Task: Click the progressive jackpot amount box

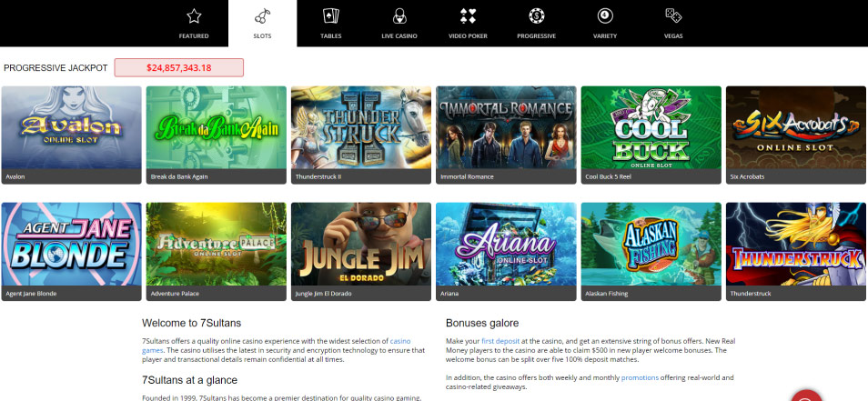Action: click(179, 67)
